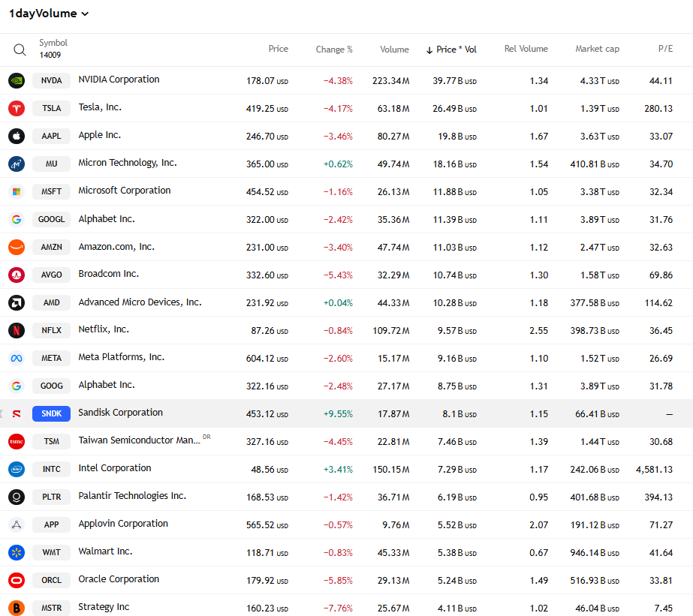This screenshot has width=693, height=616.
Task: Click the Broadcom logo icon
Action: click(x=17, y=275)
